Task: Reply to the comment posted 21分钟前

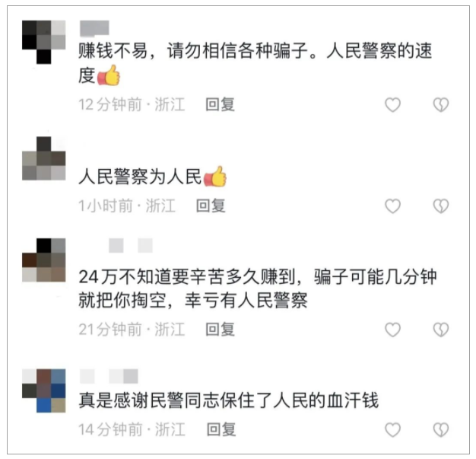Action: pyautogui.click(x=220, y=330)
